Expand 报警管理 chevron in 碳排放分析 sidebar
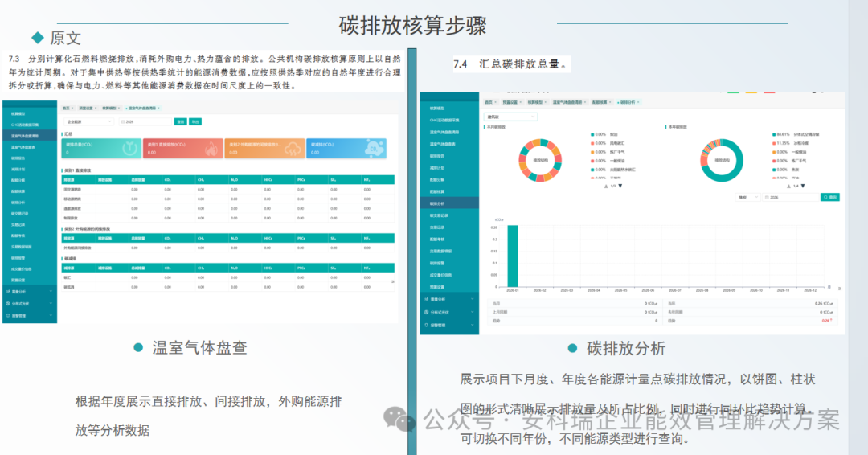The width and height of the screenshot is (868, 455). click(473, 325)
